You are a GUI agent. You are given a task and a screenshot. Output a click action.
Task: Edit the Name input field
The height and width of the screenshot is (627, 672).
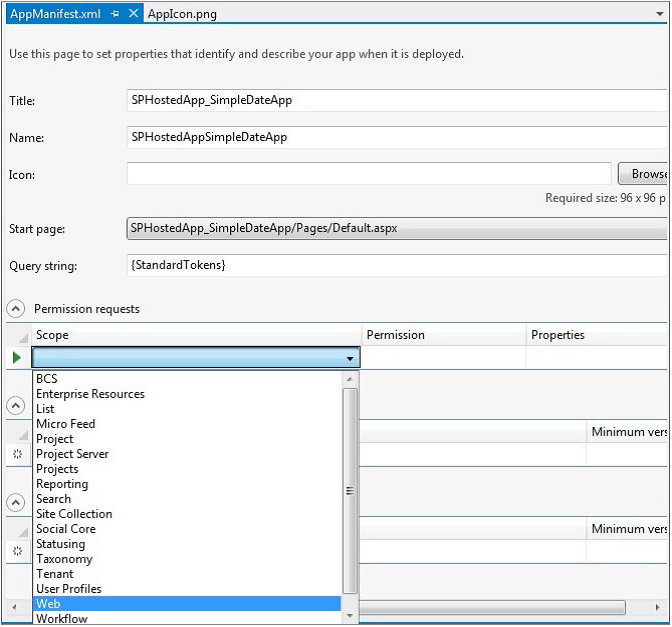point(396,137)
